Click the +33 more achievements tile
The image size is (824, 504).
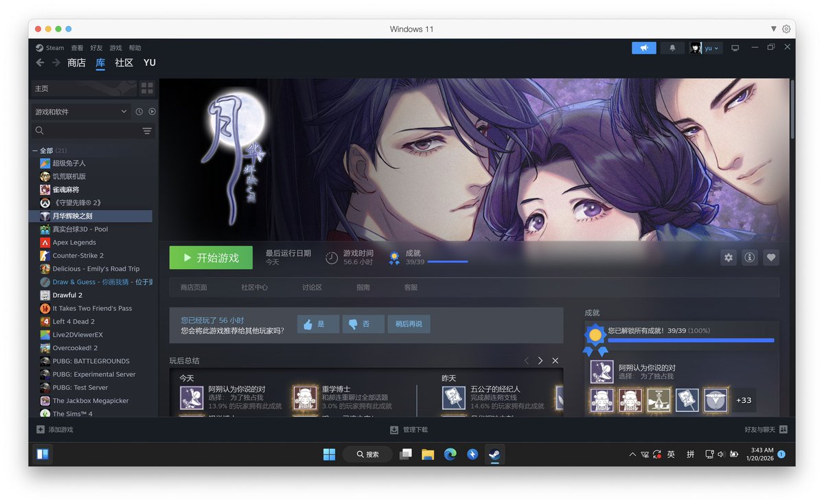(744, 400)
